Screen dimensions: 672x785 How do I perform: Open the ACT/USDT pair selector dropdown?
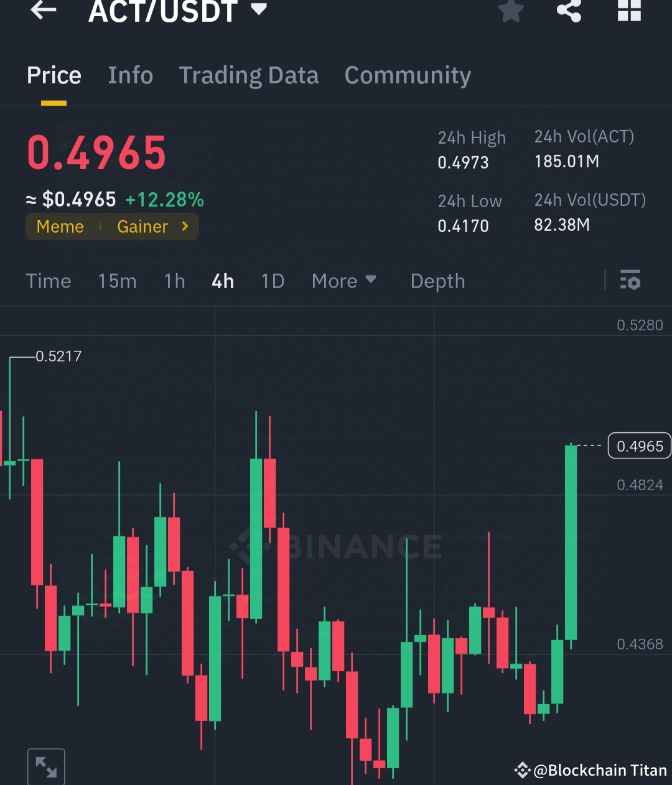tap(259, 9)
